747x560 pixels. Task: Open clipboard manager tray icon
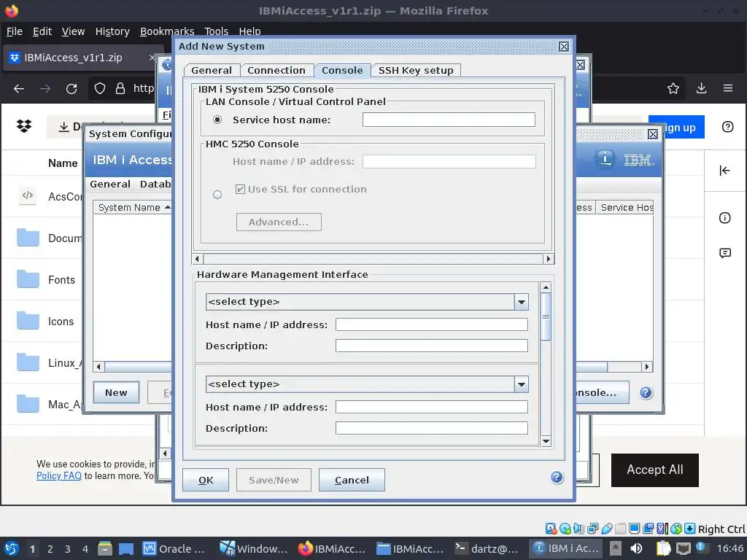click(663, 548)
